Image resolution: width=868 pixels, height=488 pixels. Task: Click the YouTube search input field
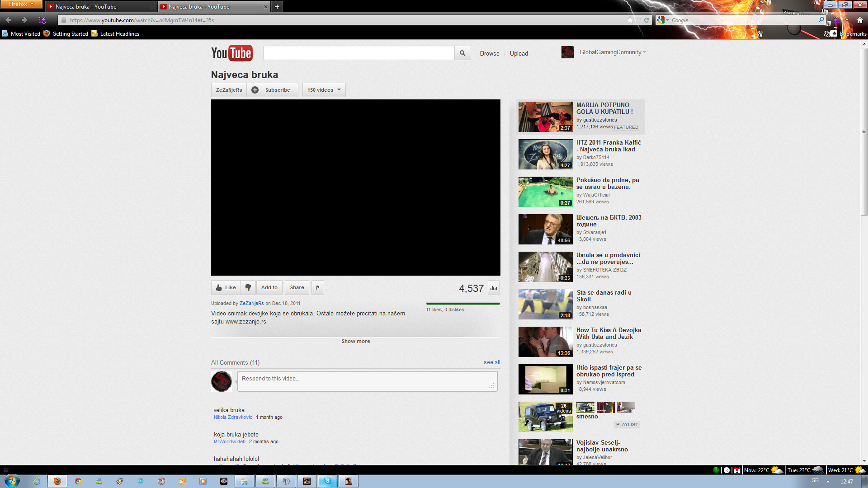[359, 53]
